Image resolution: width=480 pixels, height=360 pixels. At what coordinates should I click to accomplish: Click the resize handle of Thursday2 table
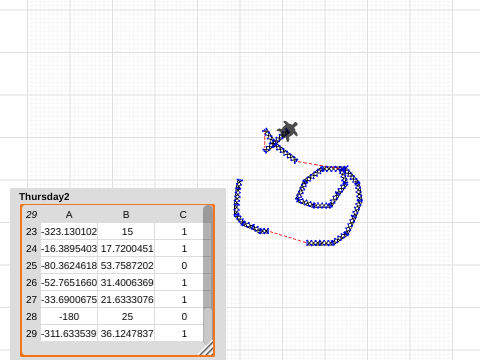(x=206, y=348)
